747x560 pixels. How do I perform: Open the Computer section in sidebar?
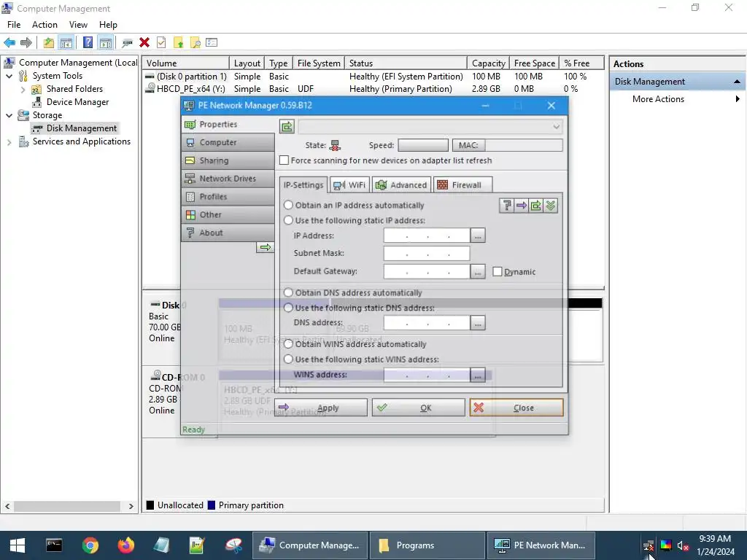pos(228,142)
